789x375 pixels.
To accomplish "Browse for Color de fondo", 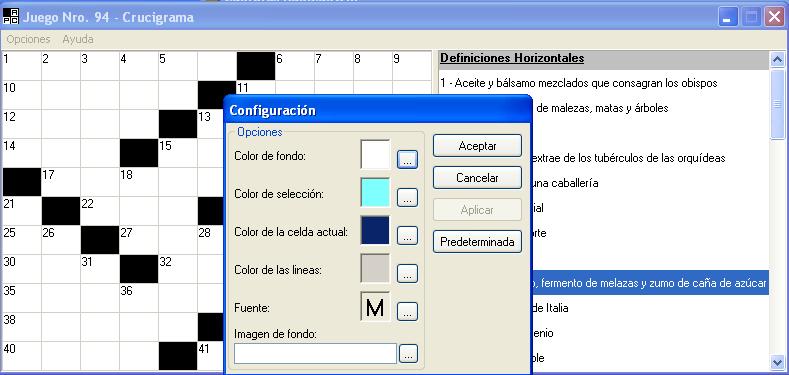I will [x=408, y=160].
